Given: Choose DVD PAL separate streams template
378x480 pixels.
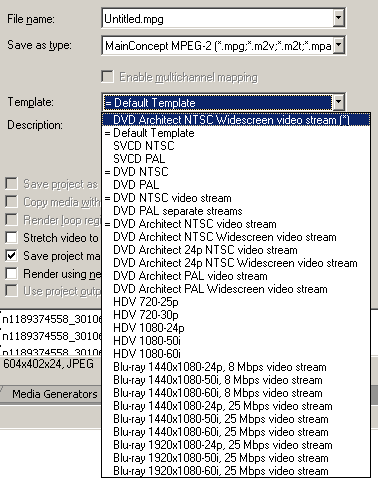Looking at the screenshot, I should 236,211.
